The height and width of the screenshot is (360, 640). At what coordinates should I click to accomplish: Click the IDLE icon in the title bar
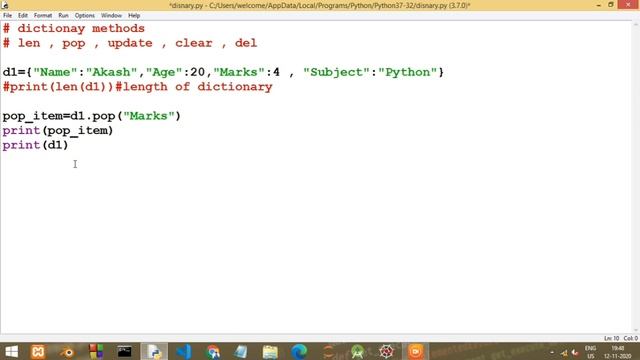tap(5, 5)
